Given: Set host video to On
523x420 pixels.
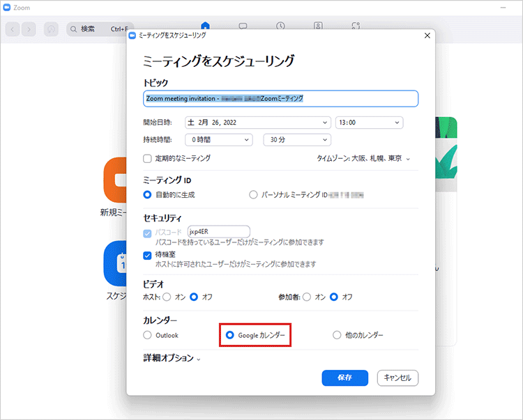Looking at the screenshot, I should click(167, 297).
